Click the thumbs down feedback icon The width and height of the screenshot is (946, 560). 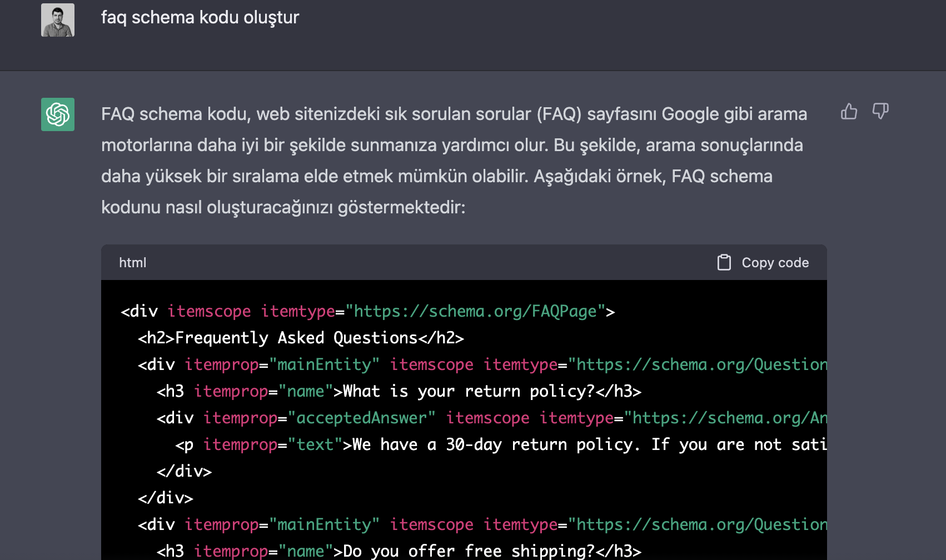pyautogui.click(x=880, y=112)
